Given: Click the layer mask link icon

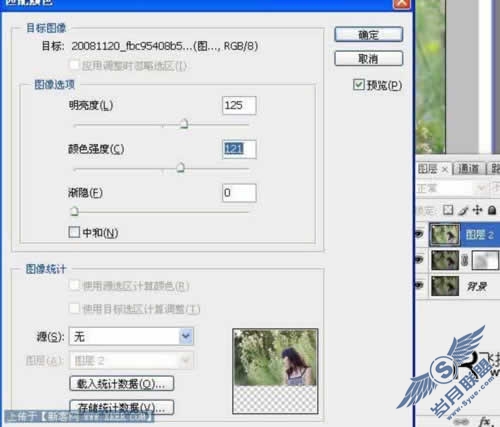Looking at the screenshot, I should [465, 261].
